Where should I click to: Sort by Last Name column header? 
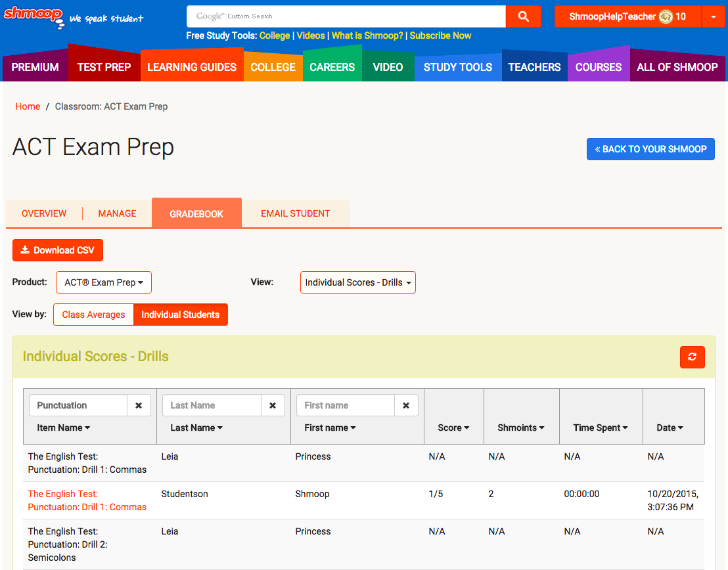(196, 427)
